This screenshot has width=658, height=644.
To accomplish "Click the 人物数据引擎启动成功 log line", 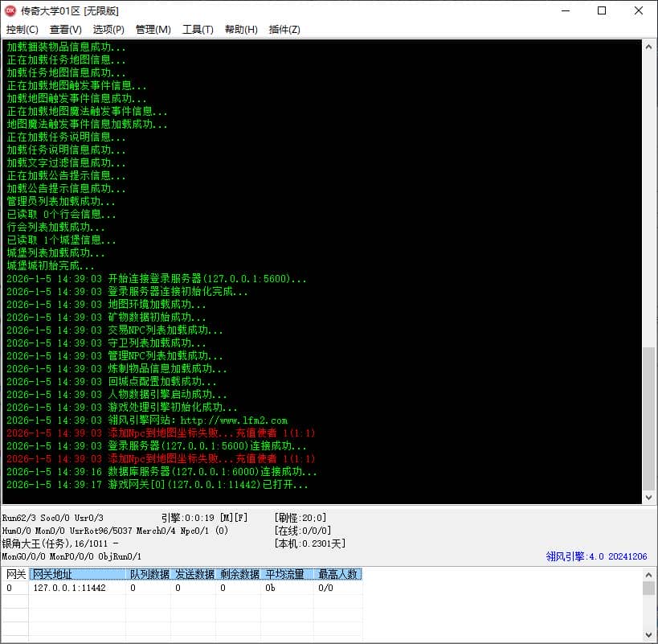I will 116,395.
